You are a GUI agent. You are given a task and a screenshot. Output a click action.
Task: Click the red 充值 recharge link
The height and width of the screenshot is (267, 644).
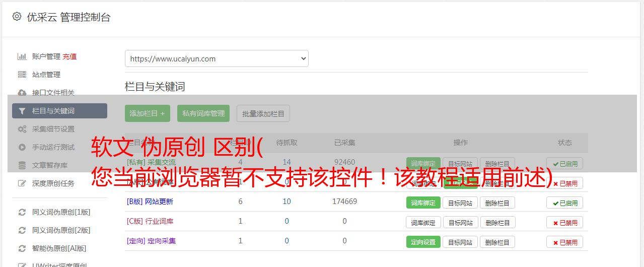pos(69,56)
